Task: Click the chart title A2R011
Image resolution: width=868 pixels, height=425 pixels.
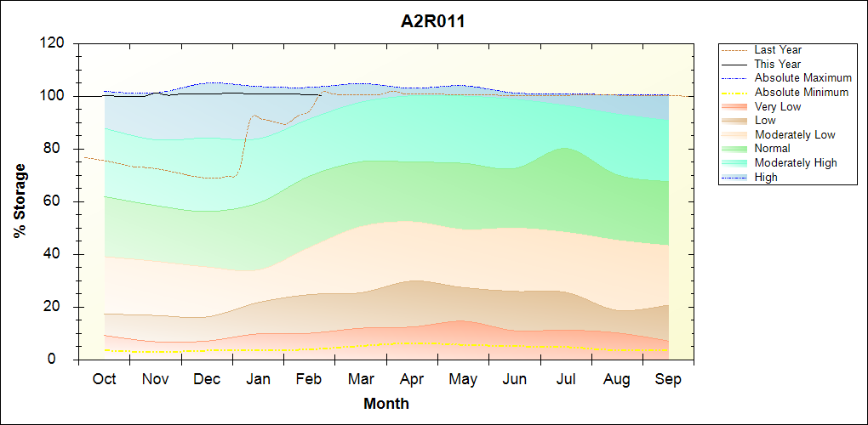Action: click(x=433, y=22)
